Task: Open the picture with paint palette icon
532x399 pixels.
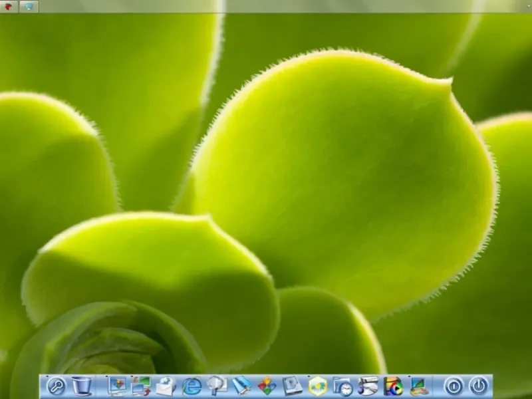Action: point(420,386)
